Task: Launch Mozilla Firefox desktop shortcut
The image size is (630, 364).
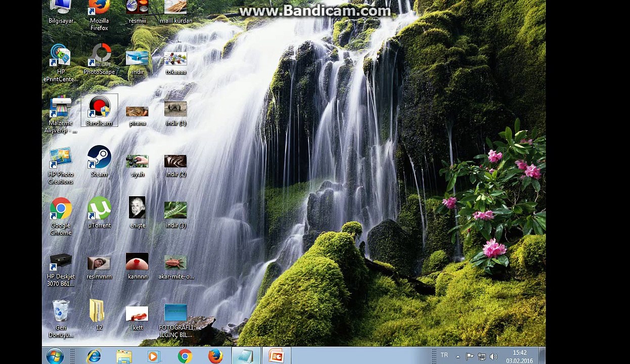Action: 99,14
